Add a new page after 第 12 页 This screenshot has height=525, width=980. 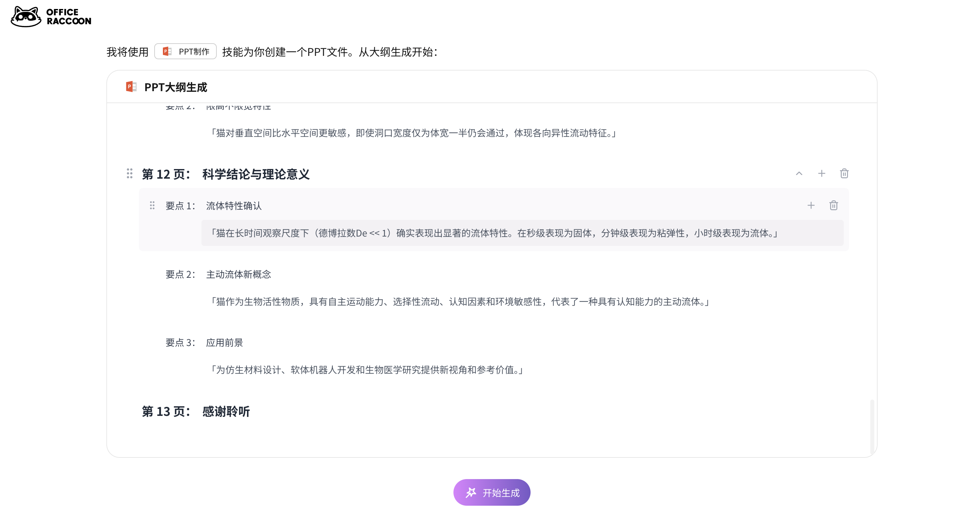pos(821,174)
